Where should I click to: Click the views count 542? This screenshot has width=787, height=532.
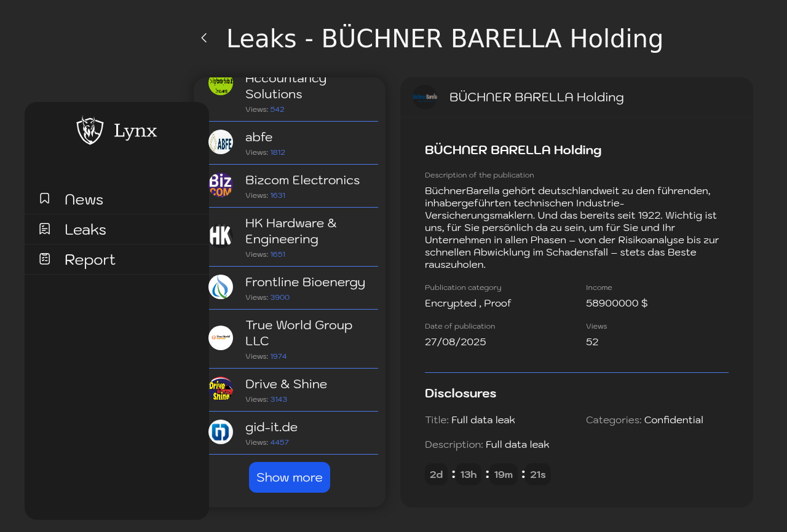[x=277, y=109]
